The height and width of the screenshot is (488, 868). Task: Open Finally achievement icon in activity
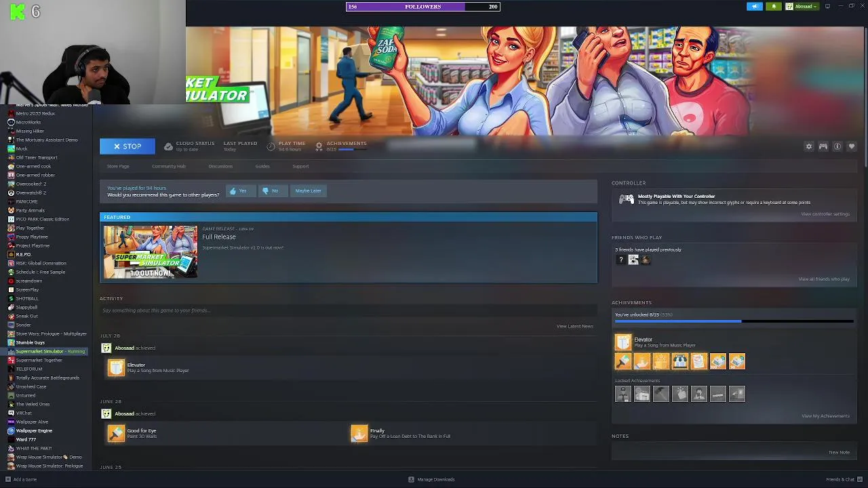(359, 433)
